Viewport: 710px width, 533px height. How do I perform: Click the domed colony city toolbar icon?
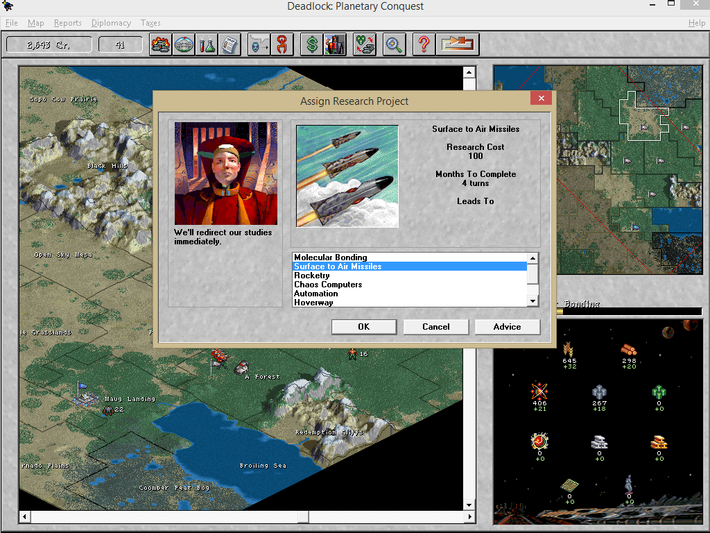(183, 44)
